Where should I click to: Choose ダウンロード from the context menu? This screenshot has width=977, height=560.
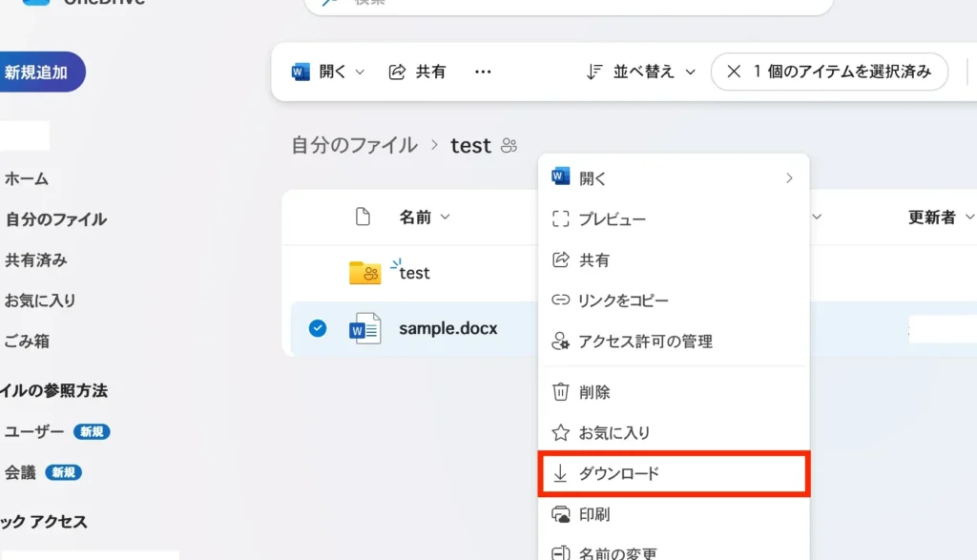point(618,473)
